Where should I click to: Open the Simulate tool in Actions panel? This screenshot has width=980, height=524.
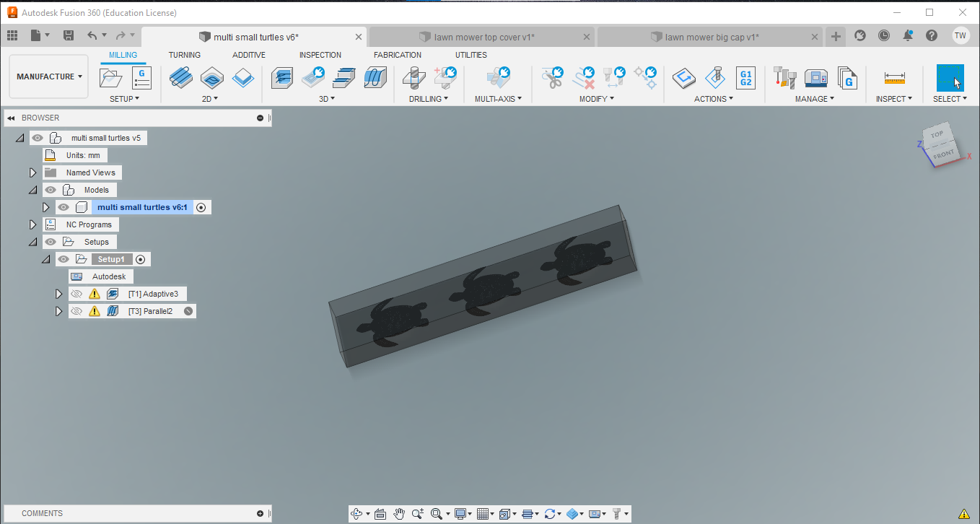pos(683,77)
